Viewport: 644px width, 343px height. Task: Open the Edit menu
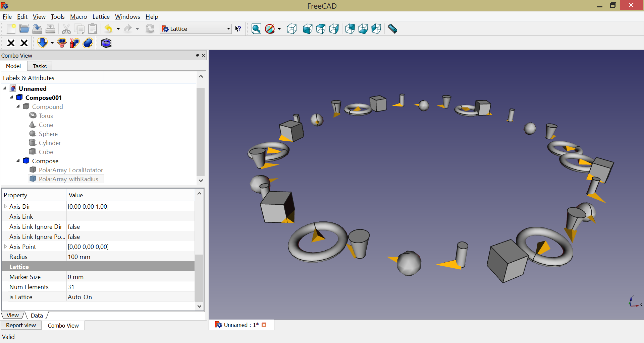click(22, 16)
